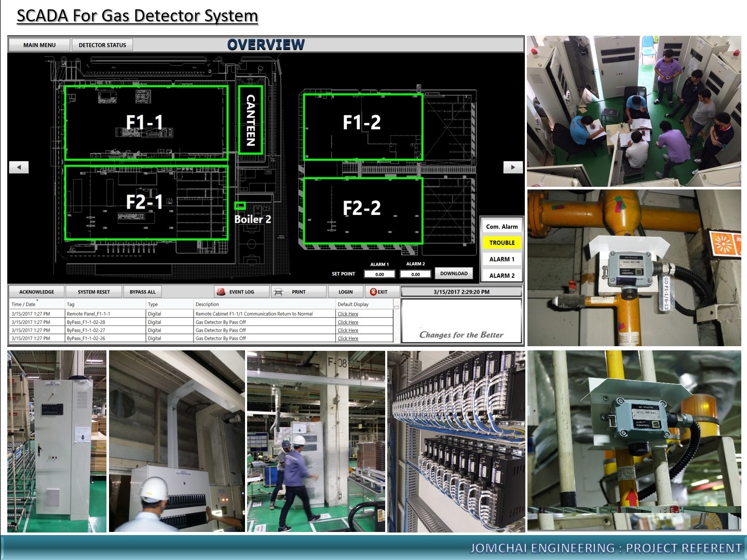Click the ALARM 2 set point field
Viewport: 747px width, 560px height.
[x=415, y=274]
